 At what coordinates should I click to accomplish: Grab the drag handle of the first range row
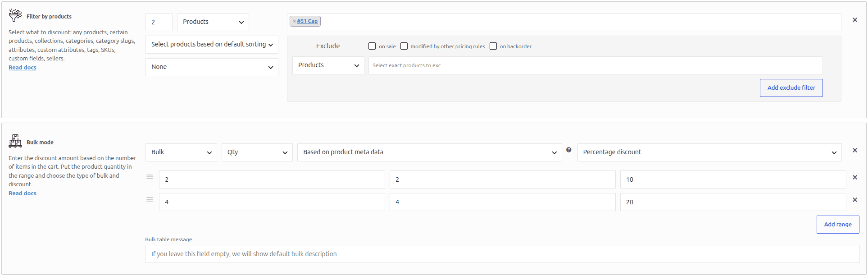coord(150,177)
